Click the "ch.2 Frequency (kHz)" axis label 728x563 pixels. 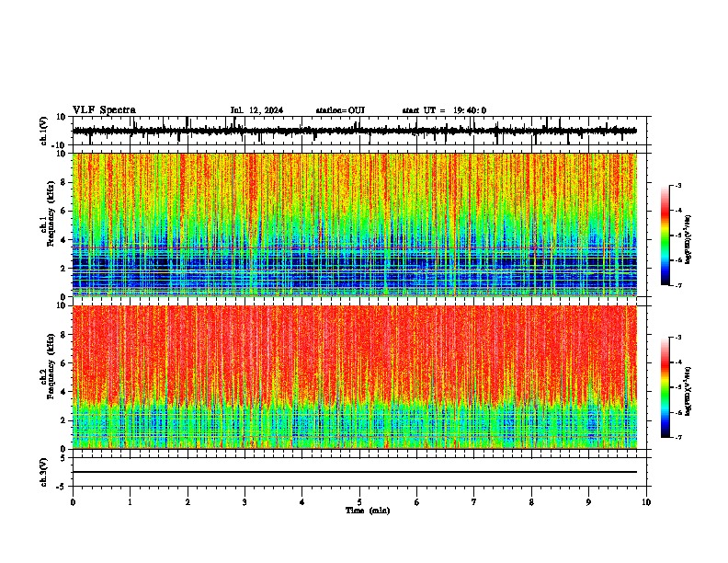pos(47,377)
